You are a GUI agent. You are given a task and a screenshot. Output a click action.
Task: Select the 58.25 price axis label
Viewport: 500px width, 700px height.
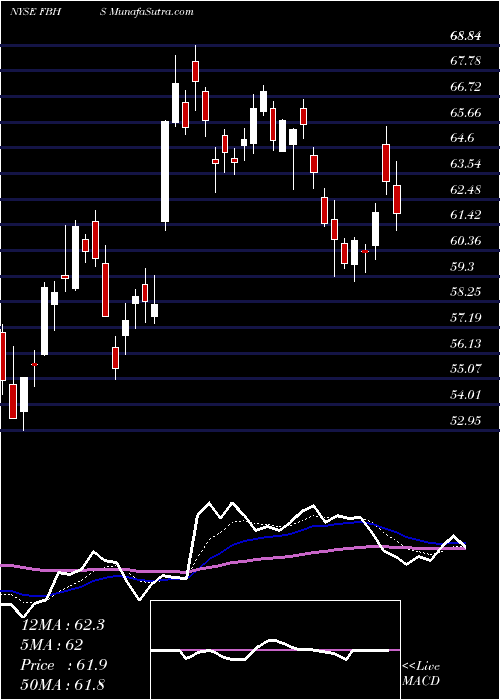(466, 292)
